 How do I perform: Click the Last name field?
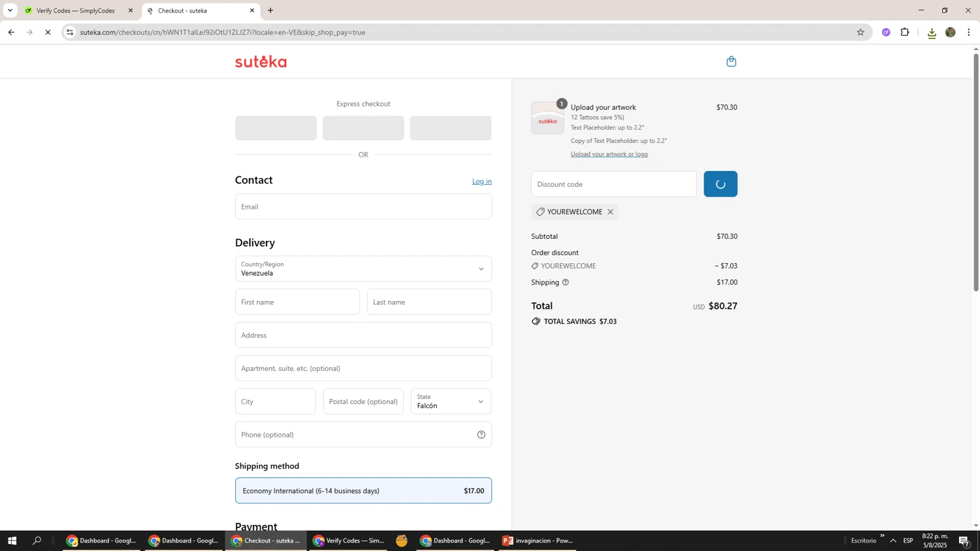429,302
